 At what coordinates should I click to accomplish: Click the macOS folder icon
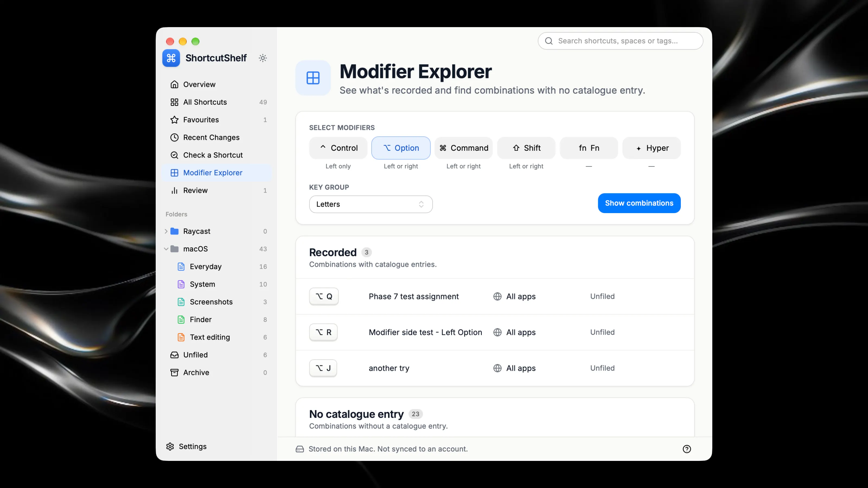tap(174, 249)
